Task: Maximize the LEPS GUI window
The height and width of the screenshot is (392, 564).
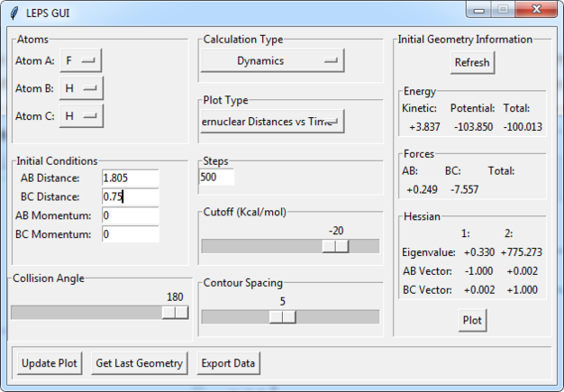Action: pyautogui.click(x=503, y=10)
